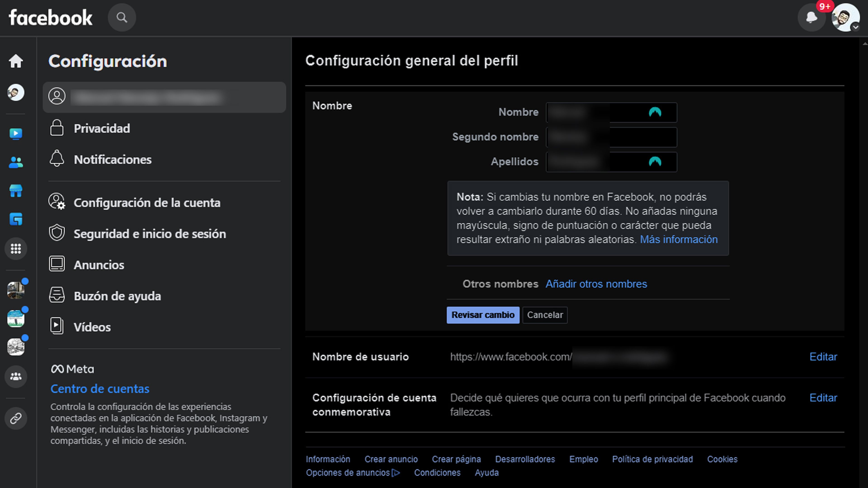This screenshot has height=488, width=868.
Task: Focus the Segundo nombre input field
Action: point(611,137)
